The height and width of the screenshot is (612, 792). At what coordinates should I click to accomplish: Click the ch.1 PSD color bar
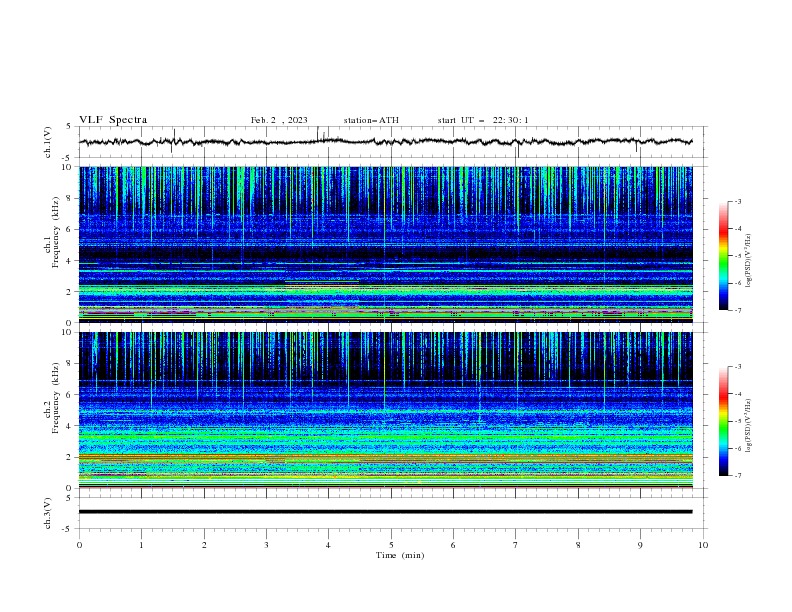click(723, 256)
